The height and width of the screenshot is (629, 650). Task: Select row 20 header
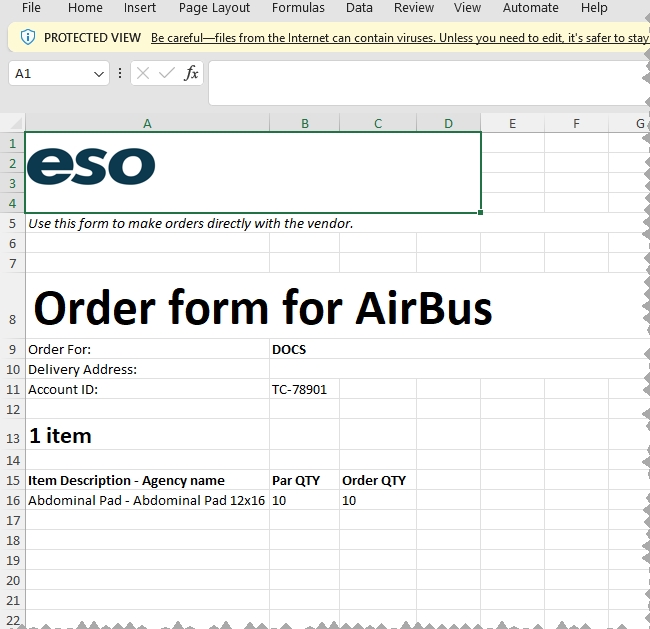pos(12,580)
